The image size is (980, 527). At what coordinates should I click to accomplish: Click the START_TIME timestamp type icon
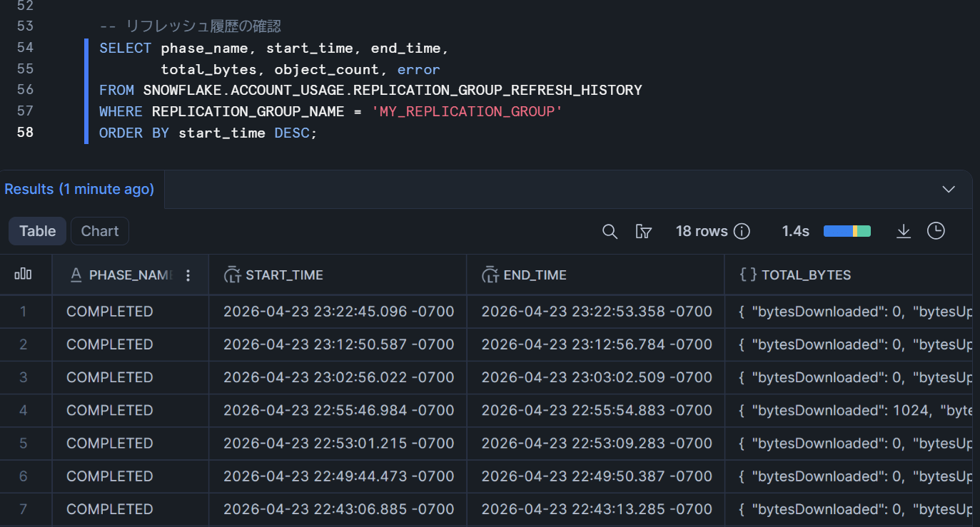coord(232,275)
